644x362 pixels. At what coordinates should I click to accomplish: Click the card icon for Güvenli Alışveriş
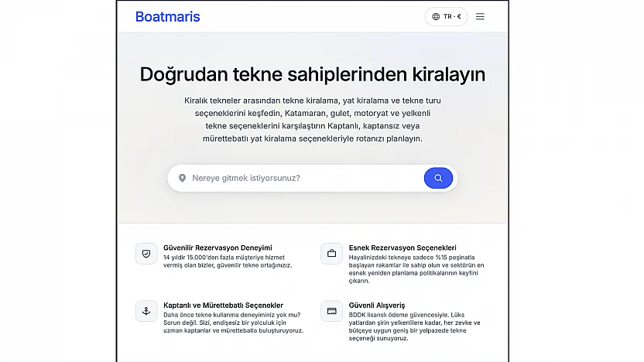point(331,311)
